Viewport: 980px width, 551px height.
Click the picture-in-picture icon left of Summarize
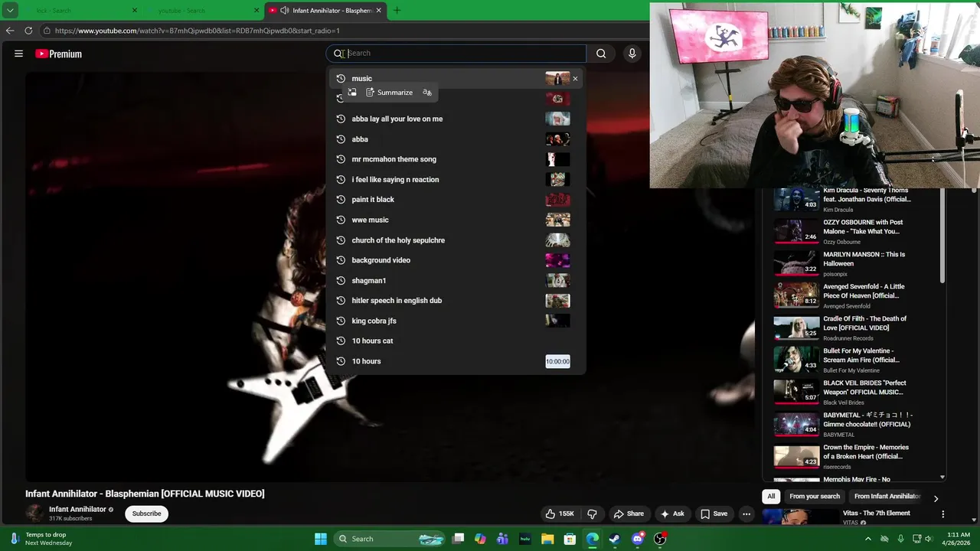pos(352,93)
